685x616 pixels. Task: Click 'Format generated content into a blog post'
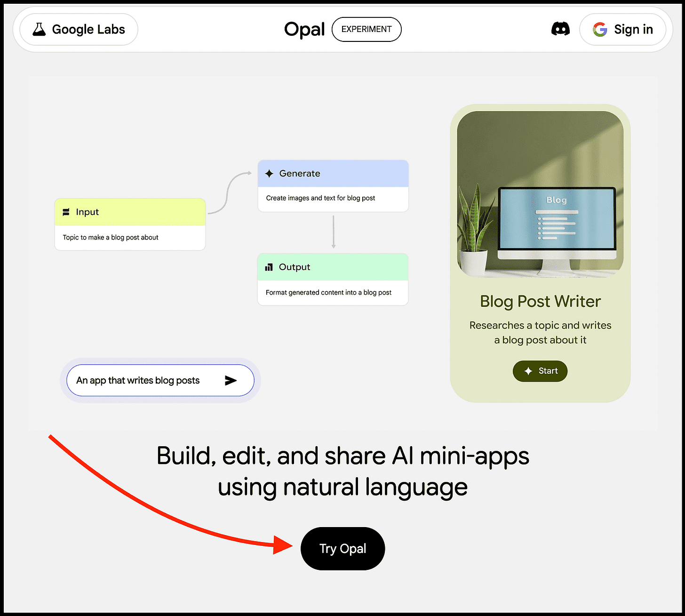point(328,293)
